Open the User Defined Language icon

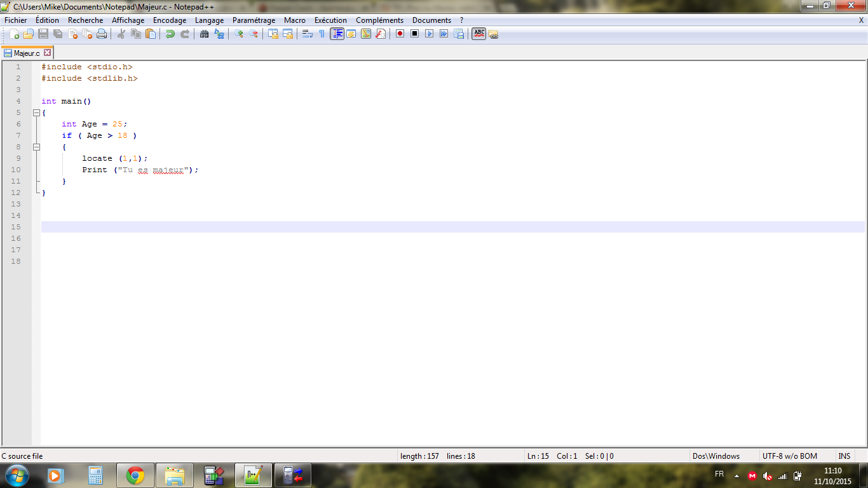tap(351, 34)
